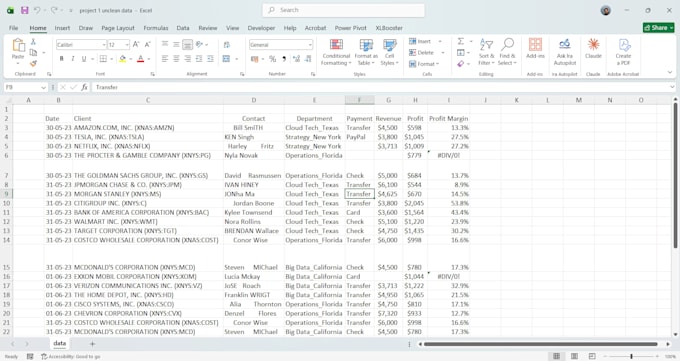Open the font size dropdown
The image size is (680, 361).
127,45
